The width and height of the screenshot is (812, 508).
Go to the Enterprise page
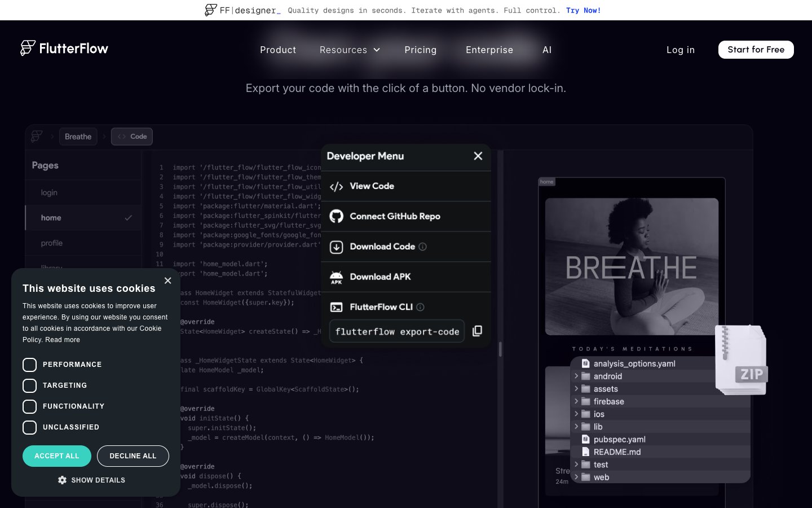(x=489, y=50)
